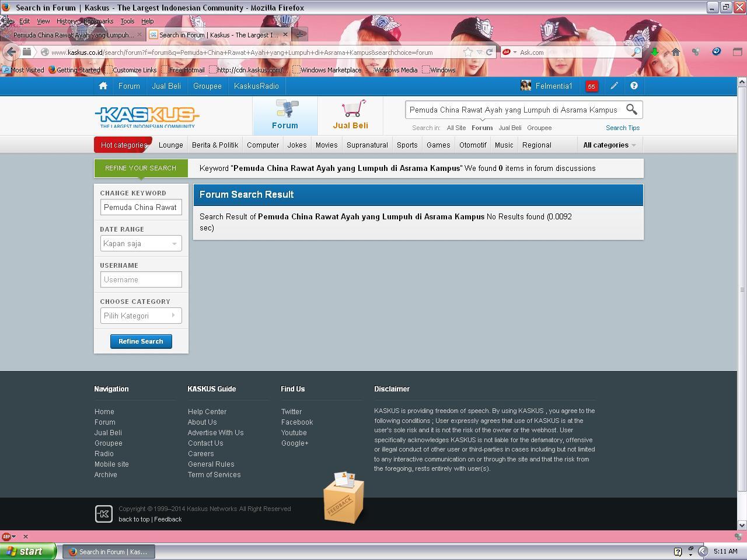Switch to the Pemuda China Rawat Ayah tab

click(73, 35)
